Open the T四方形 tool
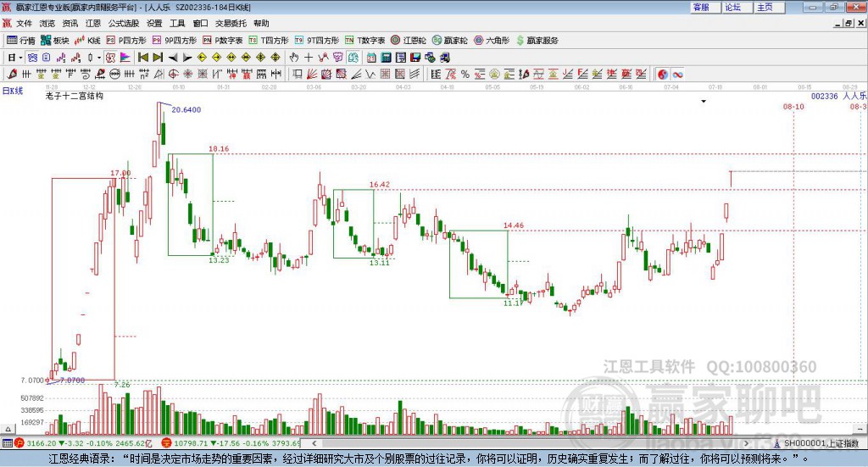 (269, 41)
